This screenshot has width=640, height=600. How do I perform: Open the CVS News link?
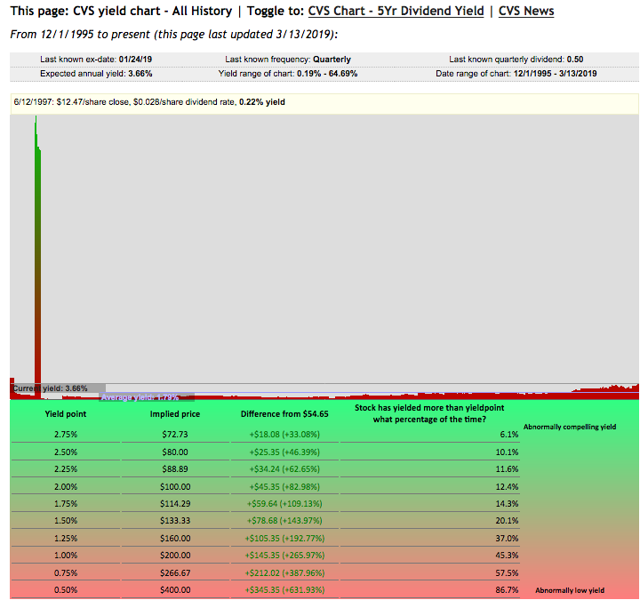click(x=526, y=11)
